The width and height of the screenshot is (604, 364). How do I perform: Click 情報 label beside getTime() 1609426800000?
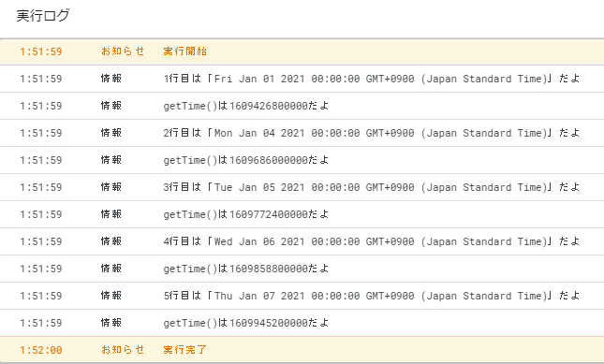tap(111, 106)
